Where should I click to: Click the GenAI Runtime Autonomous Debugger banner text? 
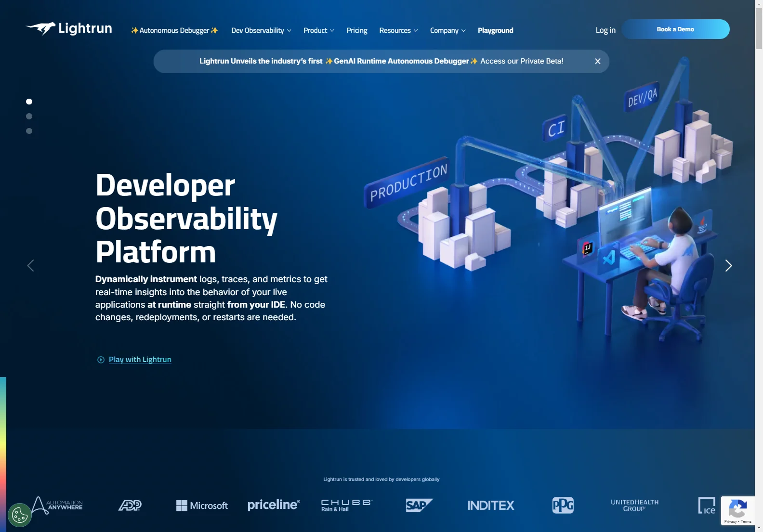pos(401,61)
